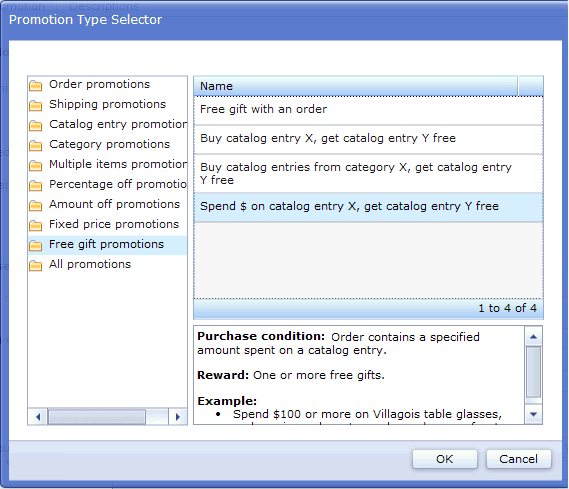Select the All promotions folder icon

coord(36,266)
